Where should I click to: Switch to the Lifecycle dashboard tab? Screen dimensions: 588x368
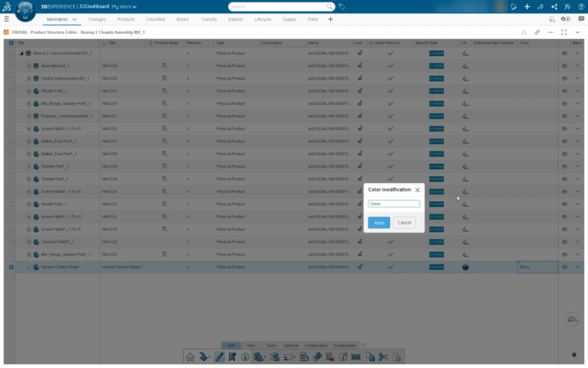[x=263, y=19]
